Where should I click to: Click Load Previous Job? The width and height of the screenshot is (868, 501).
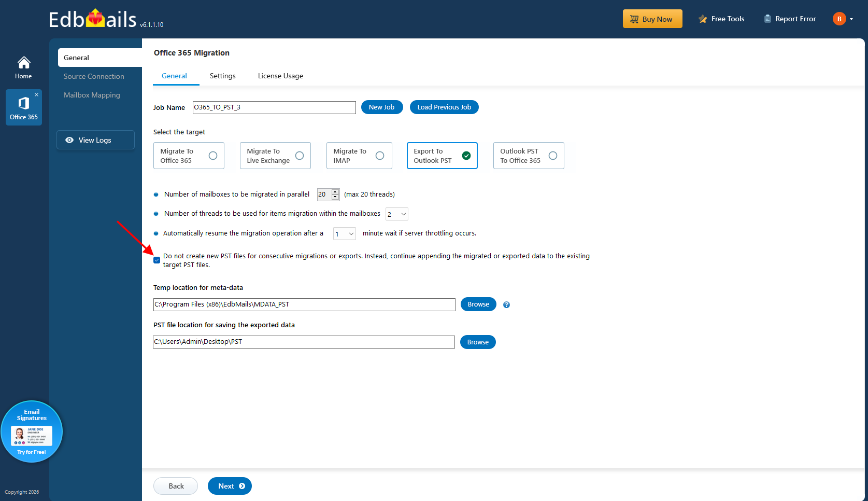(444, 107)
